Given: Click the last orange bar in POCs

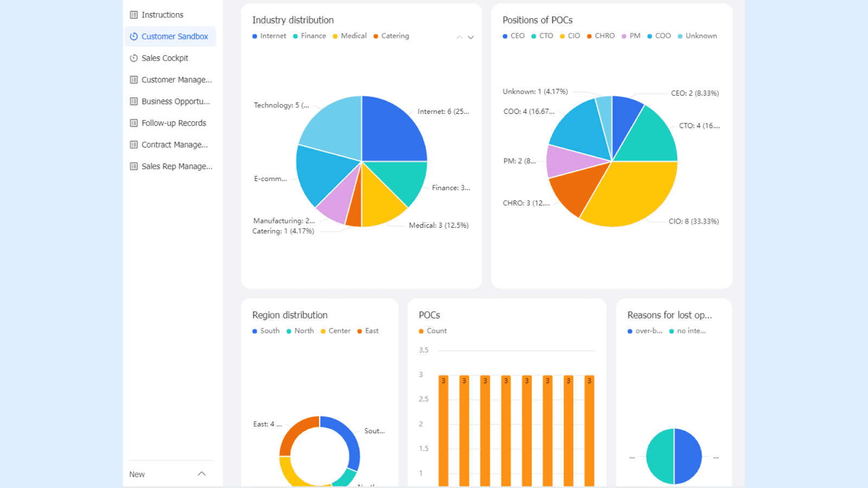Looking at the screenshot, I should [589, 431].
